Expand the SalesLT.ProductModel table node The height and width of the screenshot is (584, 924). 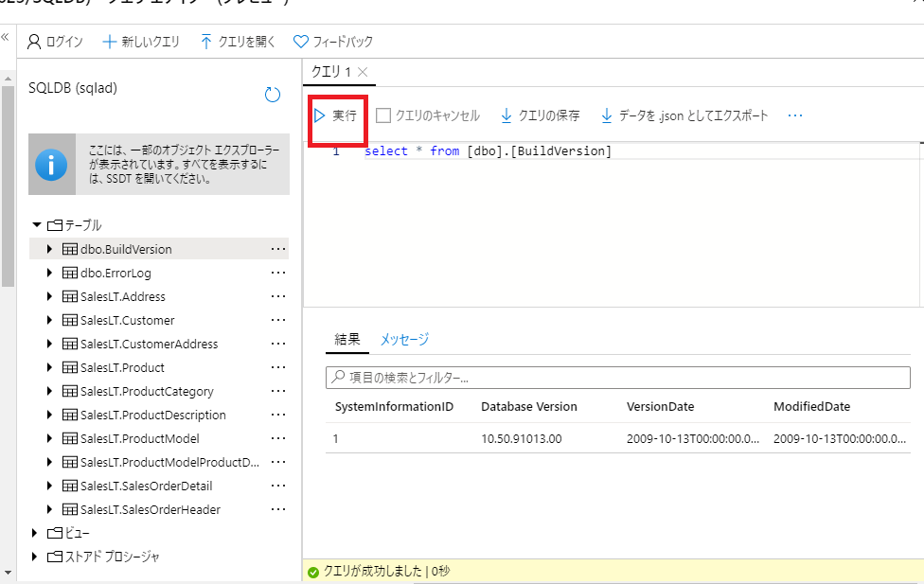[x=49, y=438]
